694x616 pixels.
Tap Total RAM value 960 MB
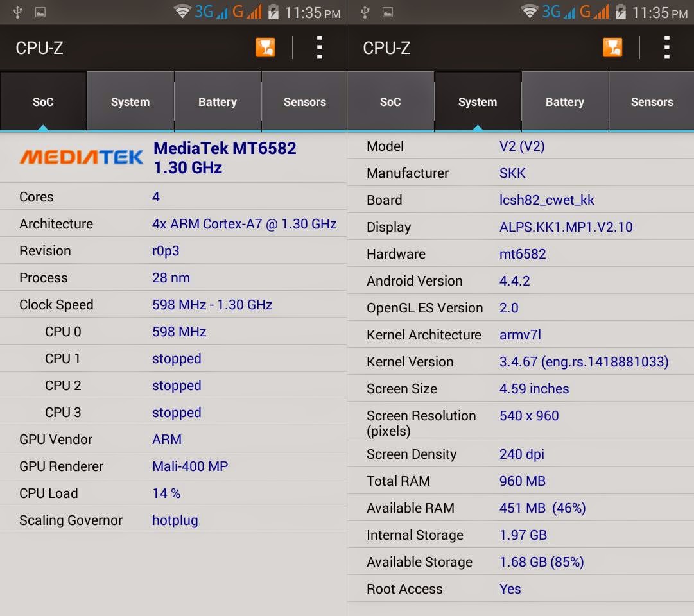coord(523,481)
